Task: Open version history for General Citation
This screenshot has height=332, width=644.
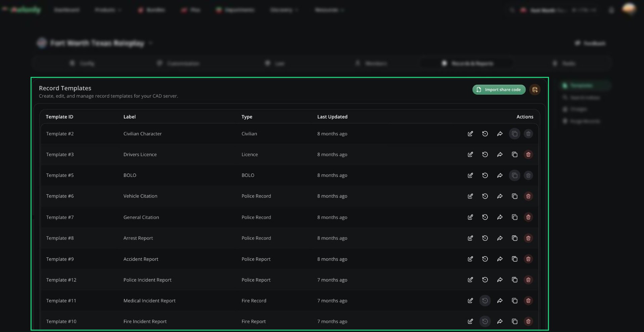Action: click(485, 217)
